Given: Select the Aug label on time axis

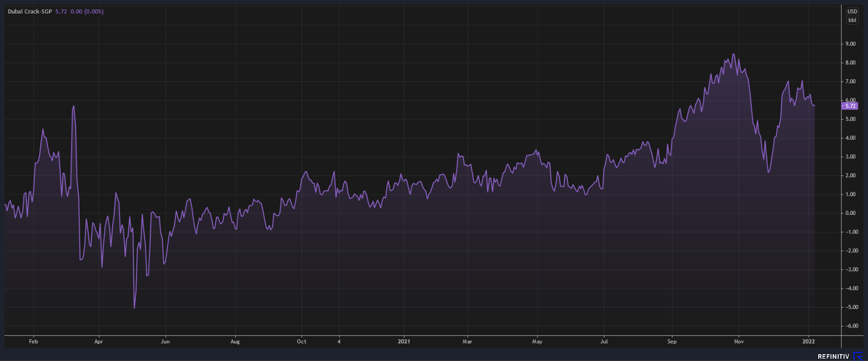Looking at the screenshot, I should pos(235,342).
